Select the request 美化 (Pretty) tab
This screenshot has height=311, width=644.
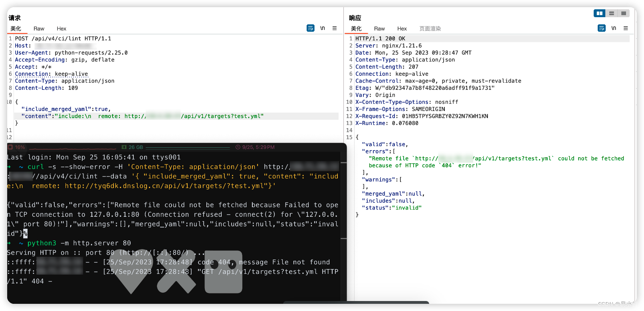(16, 29)
